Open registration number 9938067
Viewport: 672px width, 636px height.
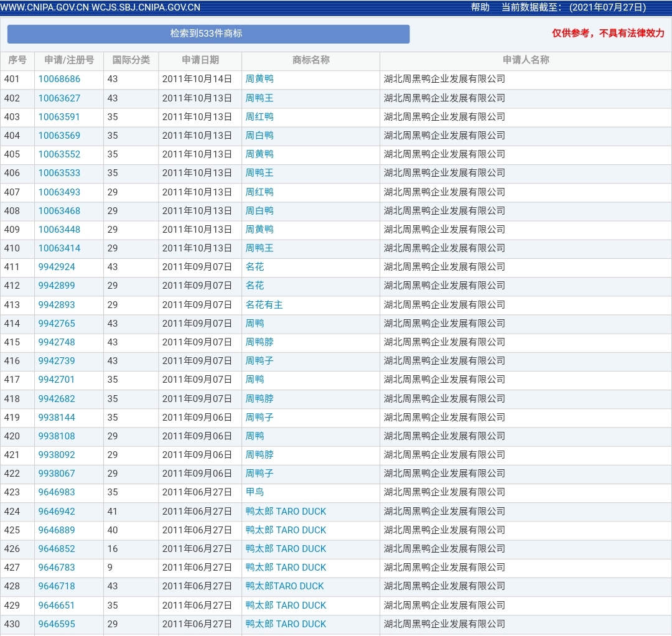[57, 474]
